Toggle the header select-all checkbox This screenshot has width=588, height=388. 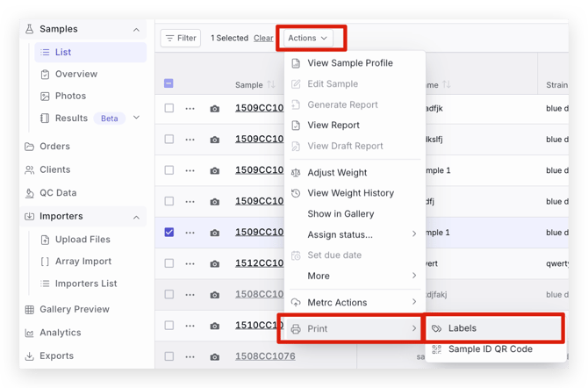pos(169,83)
